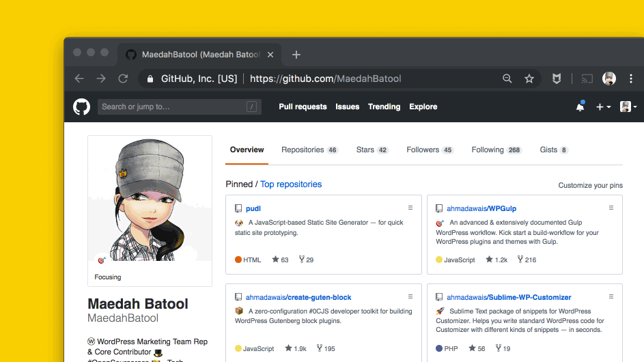644x362 pixels.
Task: Open the Top repositories link
Action: (x=291, y=184)
